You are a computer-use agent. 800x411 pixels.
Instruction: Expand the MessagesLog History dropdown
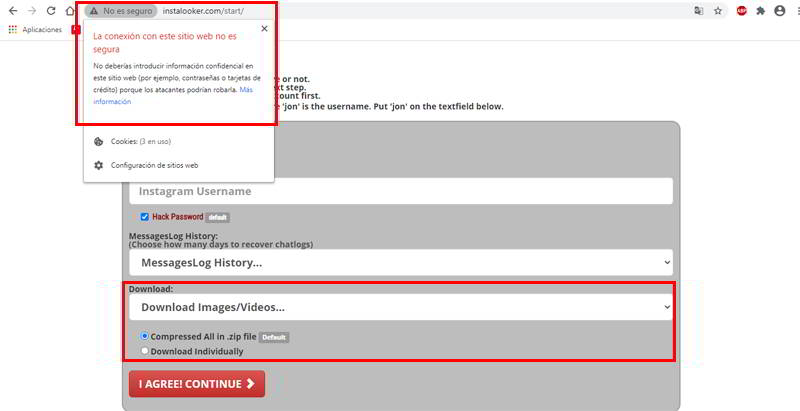pos(401,263)
